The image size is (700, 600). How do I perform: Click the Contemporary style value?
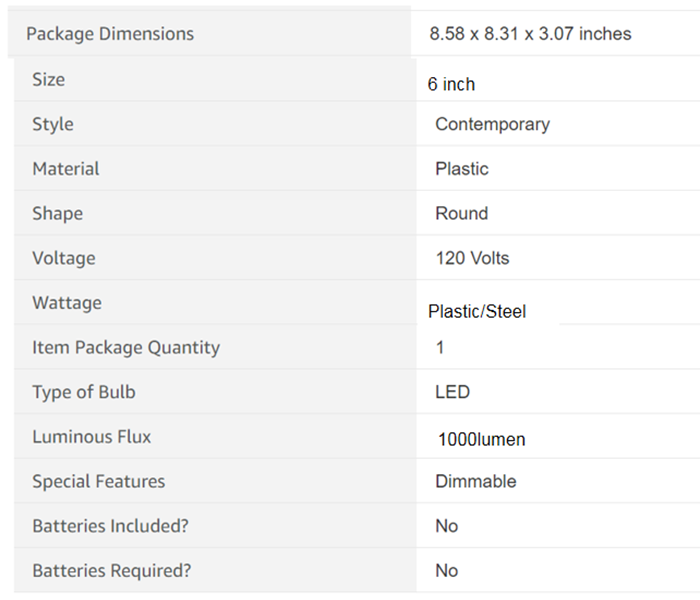(x=492, y=125)
